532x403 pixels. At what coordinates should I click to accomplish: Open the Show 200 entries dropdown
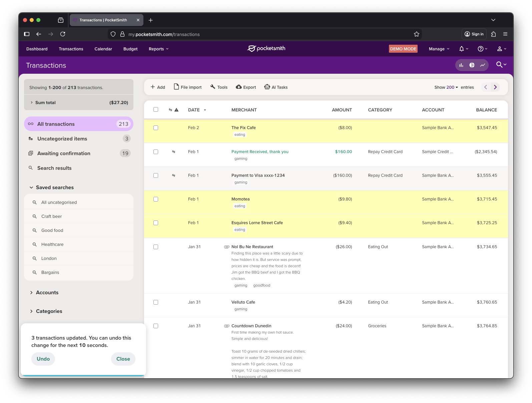[446, 87]
